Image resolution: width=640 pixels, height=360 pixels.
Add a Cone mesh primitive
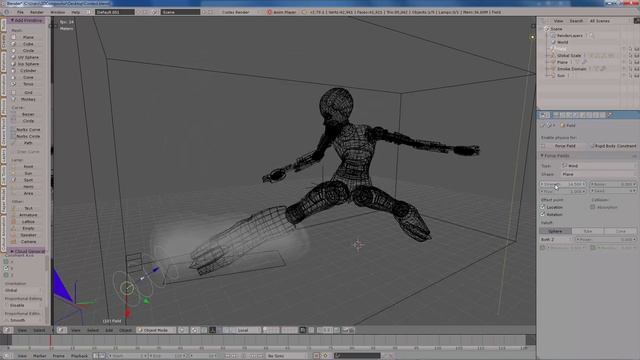click(28, 77)
